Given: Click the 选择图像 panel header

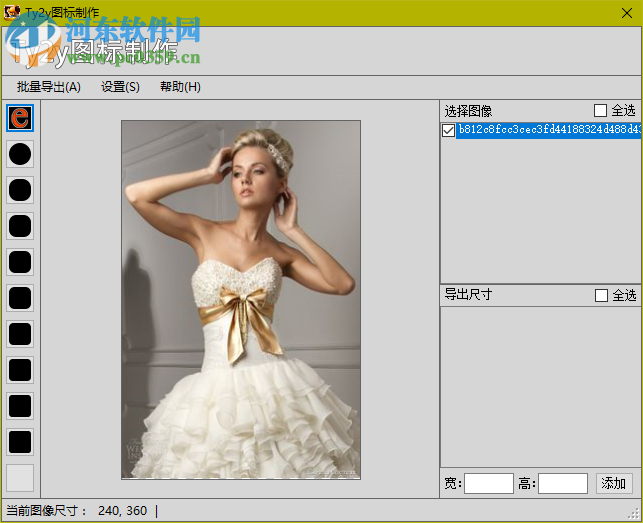Looking at the screenshot, I should [x=468, y=111].
